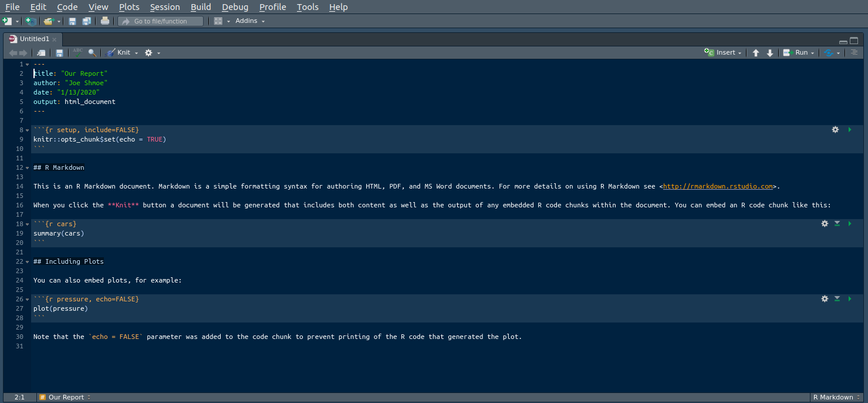Click the 2:1 cursor position indicator

coord(19,397)
